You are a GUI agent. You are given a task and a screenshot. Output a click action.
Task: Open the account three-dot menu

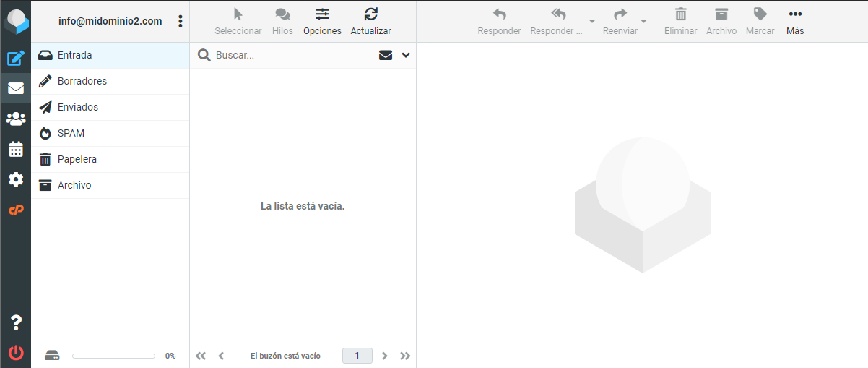point(180,22)
